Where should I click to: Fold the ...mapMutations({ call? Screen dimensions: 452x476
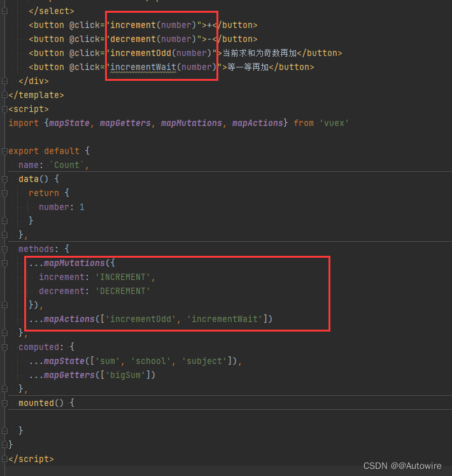(4, 263)
